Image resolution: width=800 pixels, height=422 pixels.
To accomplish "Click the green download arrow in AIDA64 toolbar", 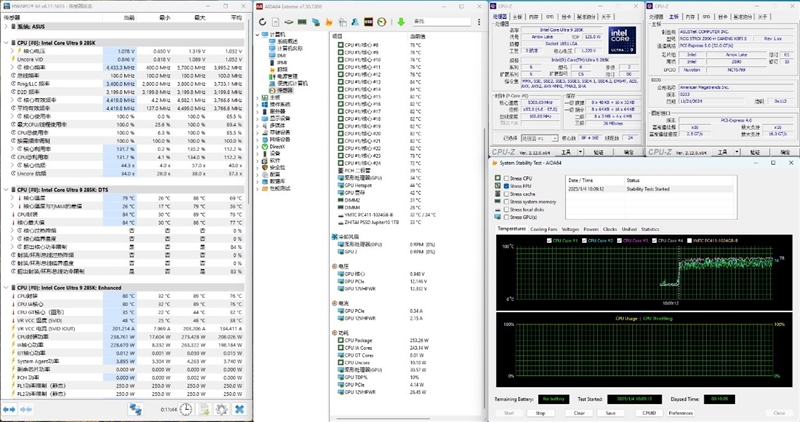I will coord(401,22).
